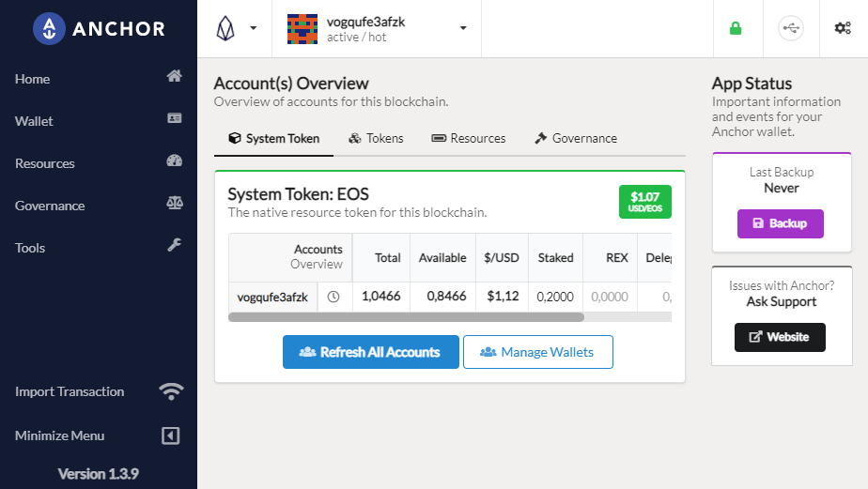Expand the EOS blockchain selector dropdown

(236, 29)
